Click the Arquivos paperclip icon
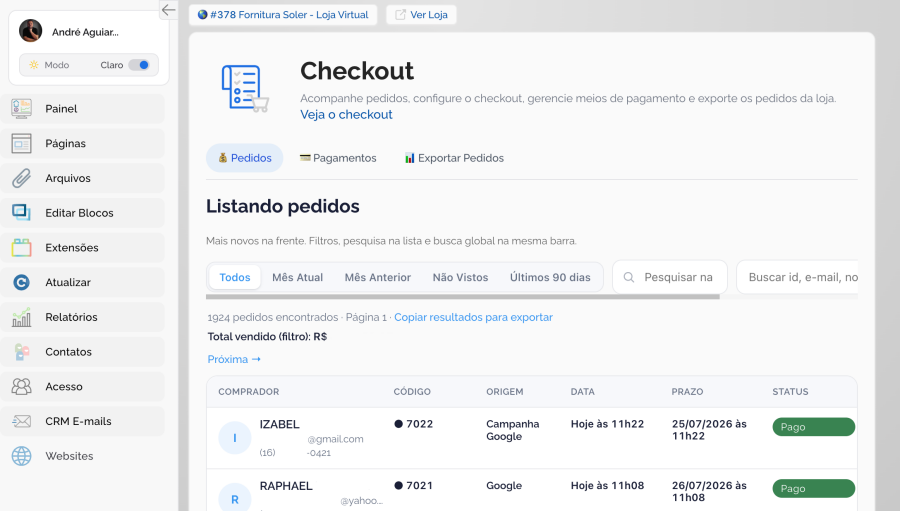The image size is (900, 511). pyautogui.click(x=21, y=178)
